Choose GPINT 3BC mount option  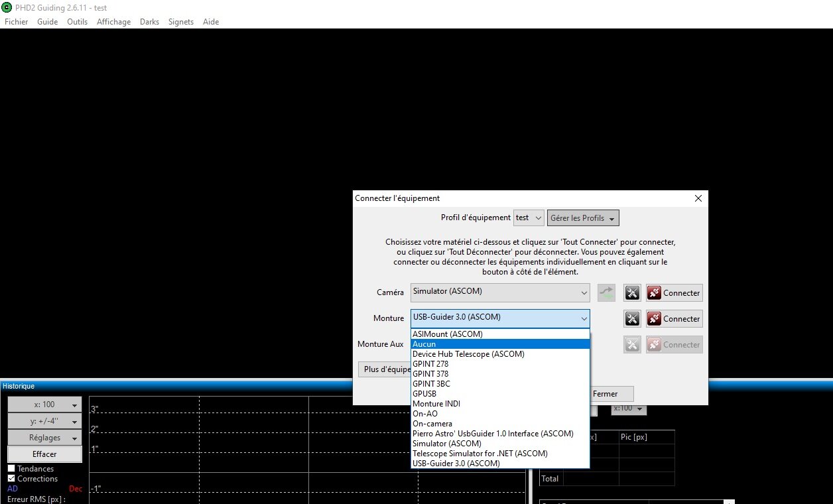click(500, 384)
